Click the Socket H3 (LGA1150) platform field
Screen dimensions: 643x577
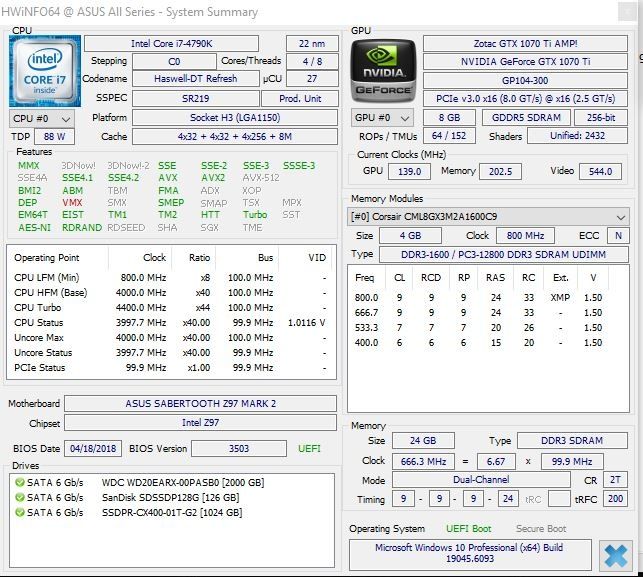click(x=235, y=118)
